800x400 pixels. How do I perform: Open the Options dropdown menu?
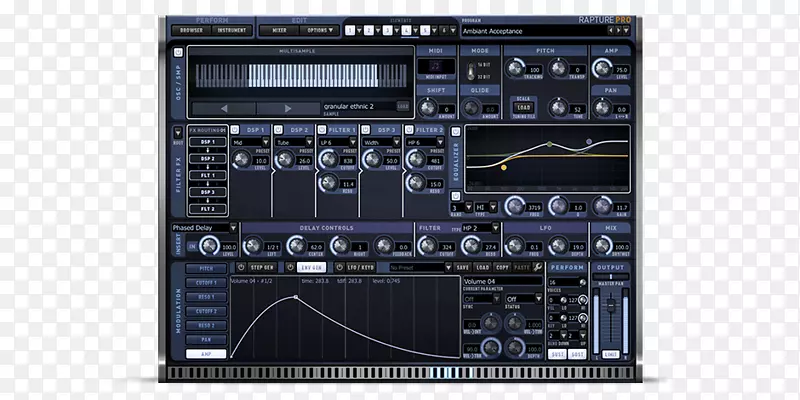tap(319, 31)
